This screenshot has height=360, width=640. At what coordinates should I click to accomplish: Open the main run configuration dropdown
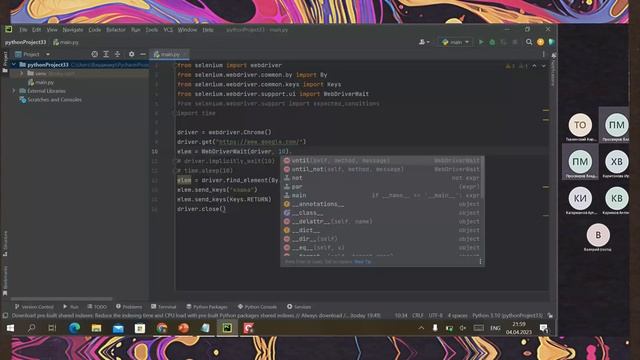coord(456,42)
